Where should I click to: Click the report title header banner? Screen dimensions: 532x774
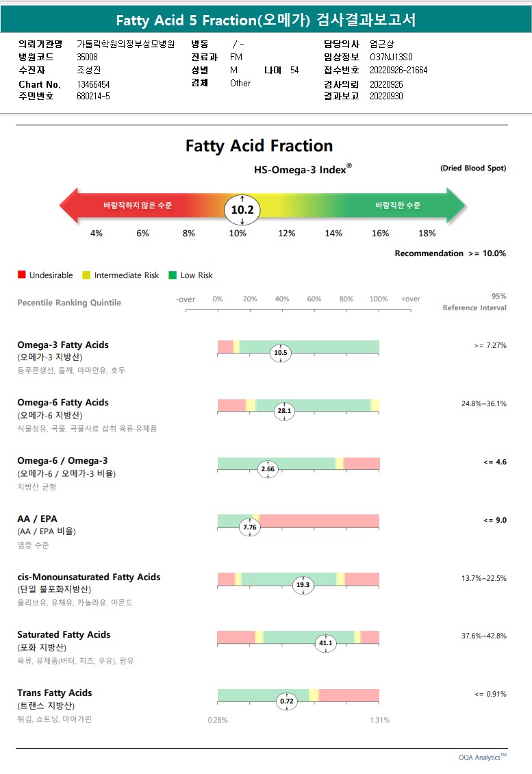point(266,20)
